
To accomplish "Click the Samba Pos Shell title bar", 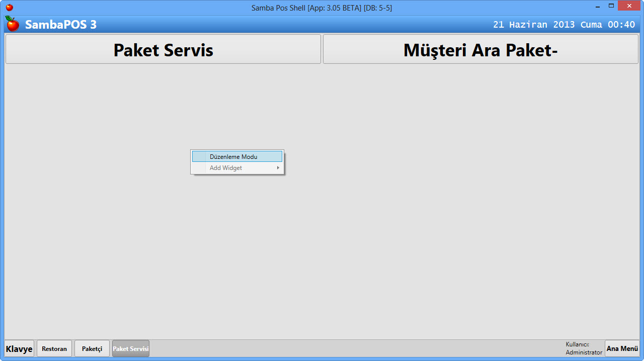I will (322, 8).
